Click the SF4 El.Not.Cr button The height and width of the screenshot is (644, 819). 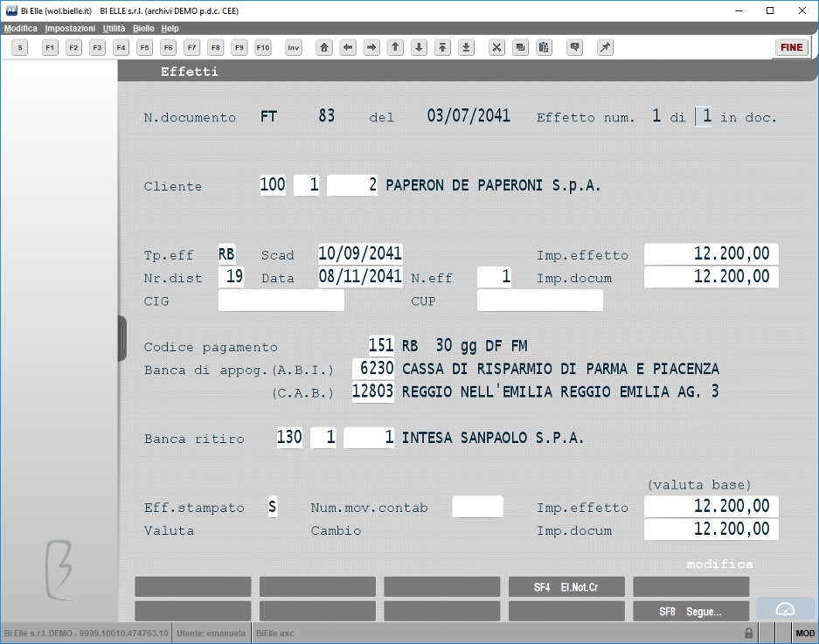pos(566,587)
